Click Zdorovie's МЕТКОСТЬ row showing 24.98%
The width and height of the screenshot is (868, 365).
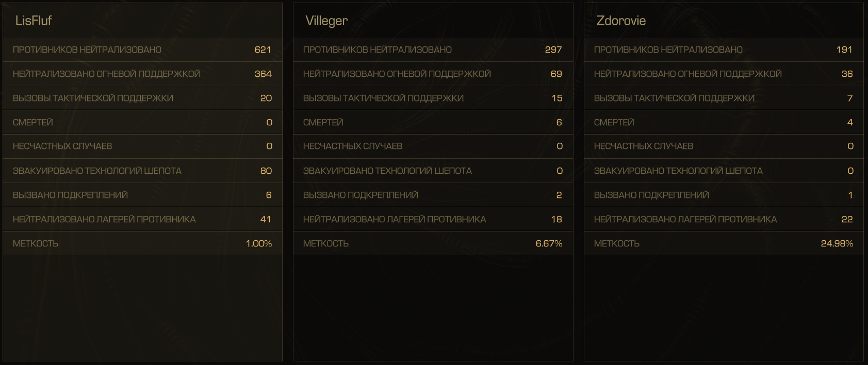724,243
